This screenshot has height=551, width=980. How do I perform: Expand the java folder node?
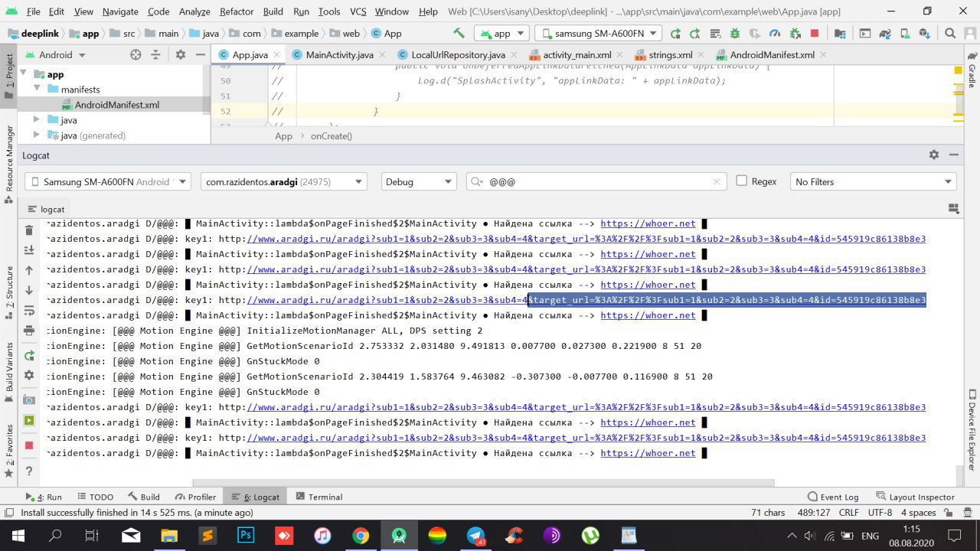click(x=36, y=120)
